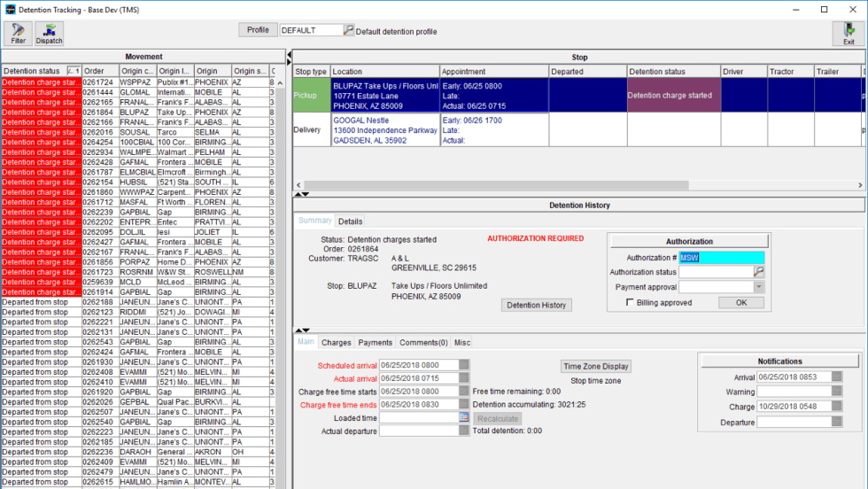Toggle splitter arrows above Detention History
This screenshot has height=489, width=868.
(x=301, y=194)
